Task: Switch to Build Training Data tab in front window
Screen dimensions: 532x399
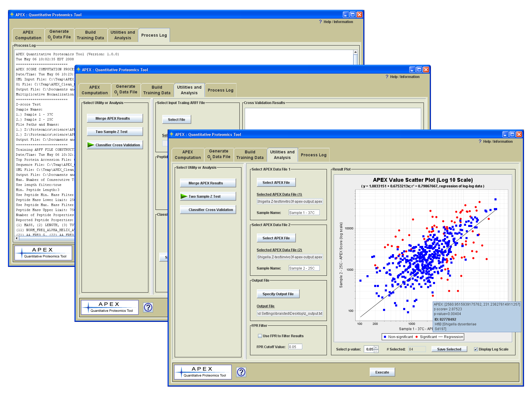Action: coord(250,155)
